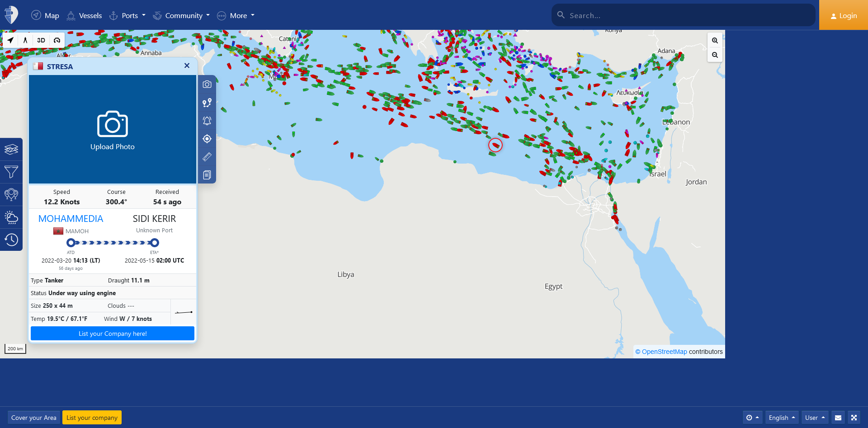The height and width of the screenshot is (428, 868).
Task: Click the Size 250 x 44 m text
Action: coord(52,306)
